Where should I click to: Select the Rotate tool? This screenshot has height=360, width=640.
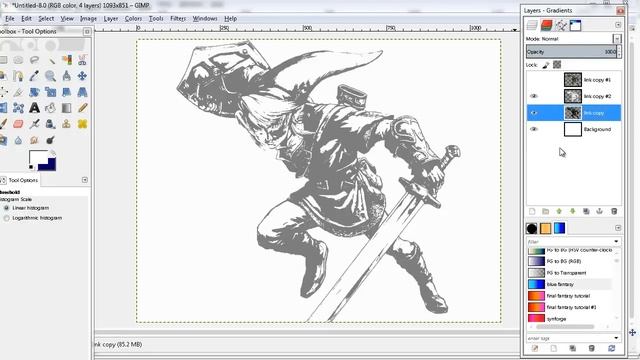[x=34, y=92]
